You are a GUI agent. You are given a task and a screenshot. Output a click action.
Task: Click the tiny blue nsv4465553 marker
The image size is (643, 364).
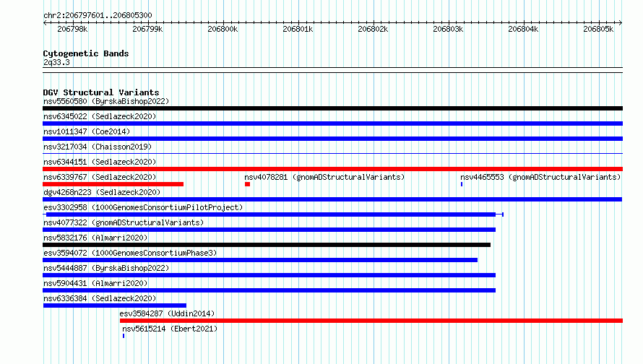pos(462,184)
